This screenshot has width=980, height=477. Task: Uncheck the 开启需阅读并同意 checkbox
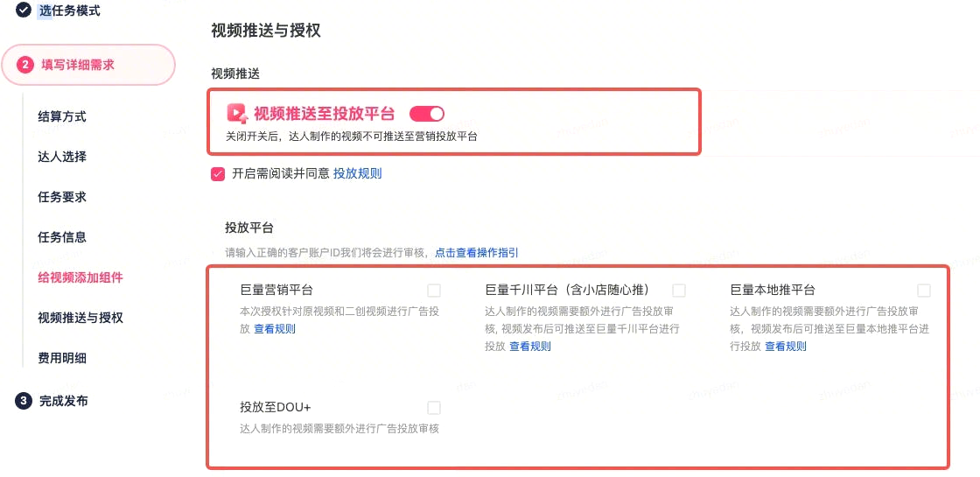click(218, 173)
